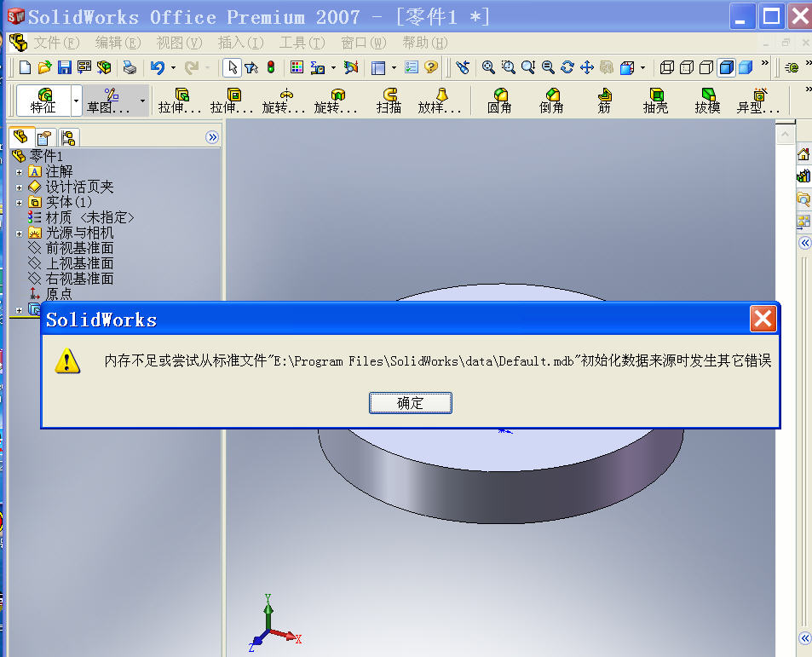The height and width of the screenshot is (657, 812).
Task: Click the 确定 button in dialog
Action: 410,403
